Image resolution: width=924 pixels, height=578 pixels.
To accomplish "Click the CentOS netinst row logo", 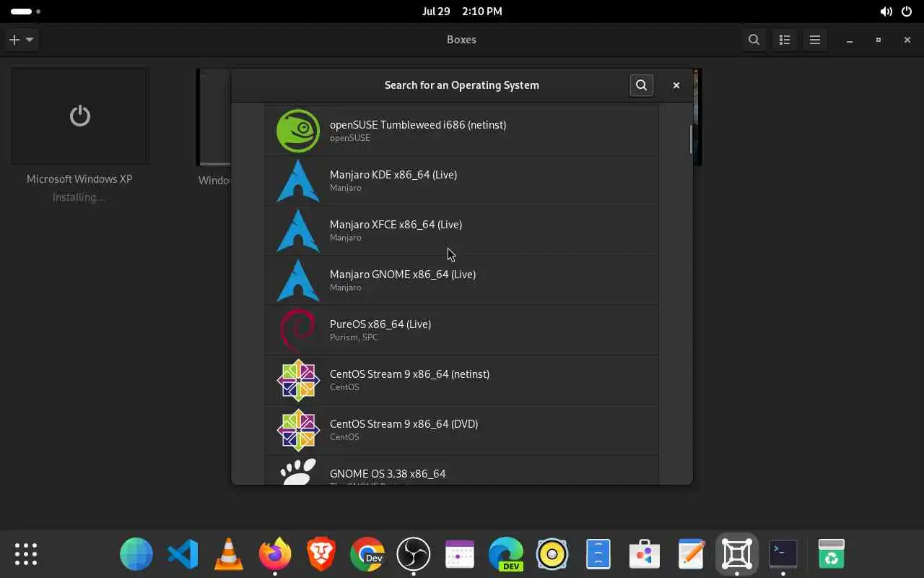I will (x=298, y=380).
